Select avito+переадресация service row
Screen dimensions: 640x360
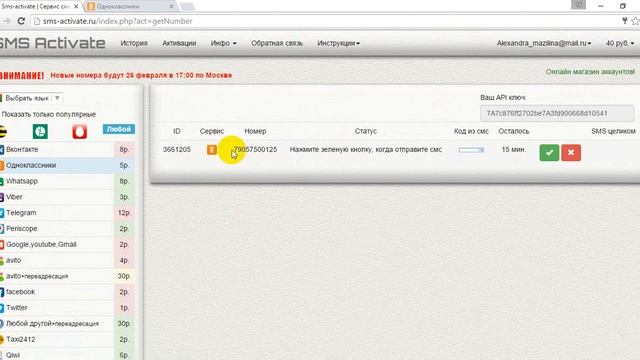point(67,276)
